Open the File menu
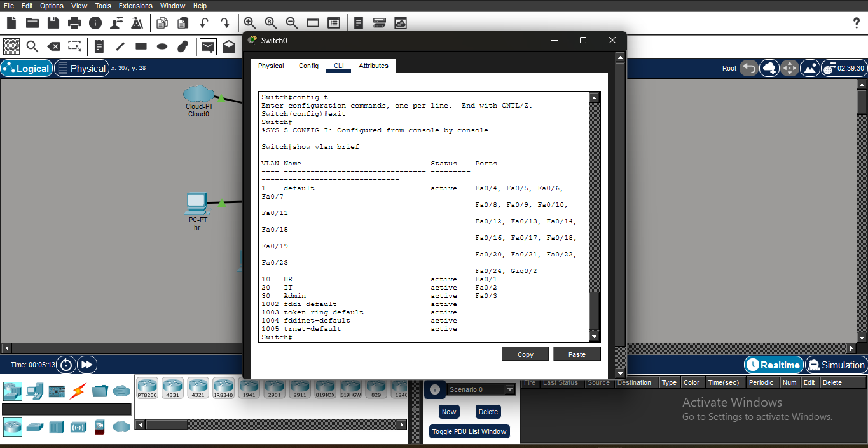 pos(9,6)
